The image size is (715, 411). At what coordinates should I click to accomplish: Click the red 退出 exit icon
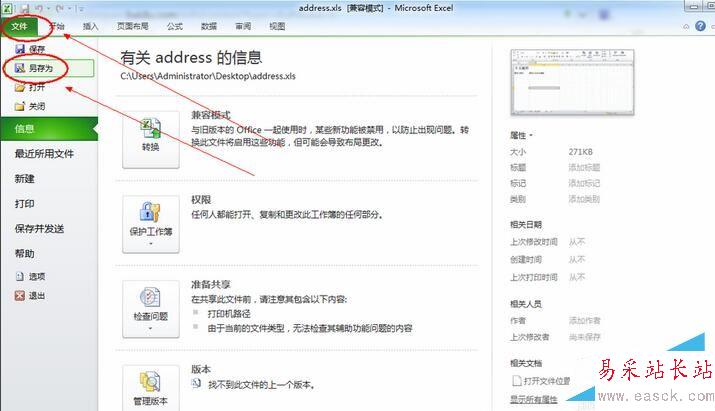(x=20, y=296)
